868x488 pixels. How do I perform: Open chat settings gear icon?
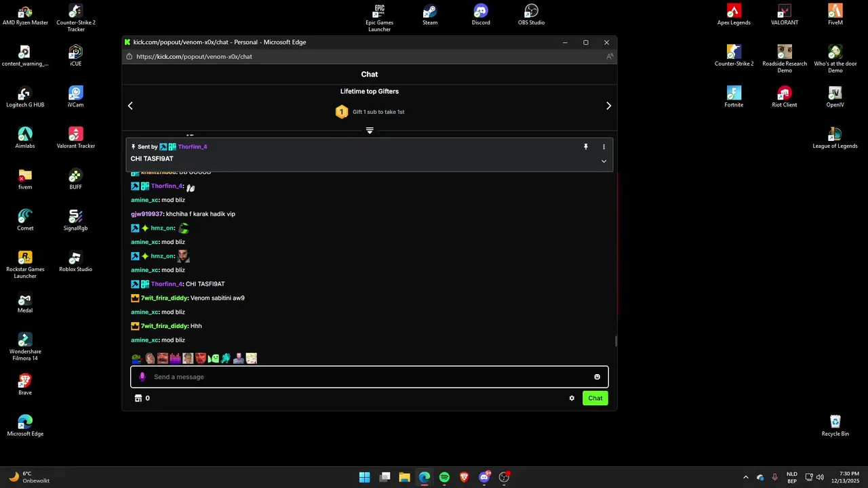click(x=572, y=399)
